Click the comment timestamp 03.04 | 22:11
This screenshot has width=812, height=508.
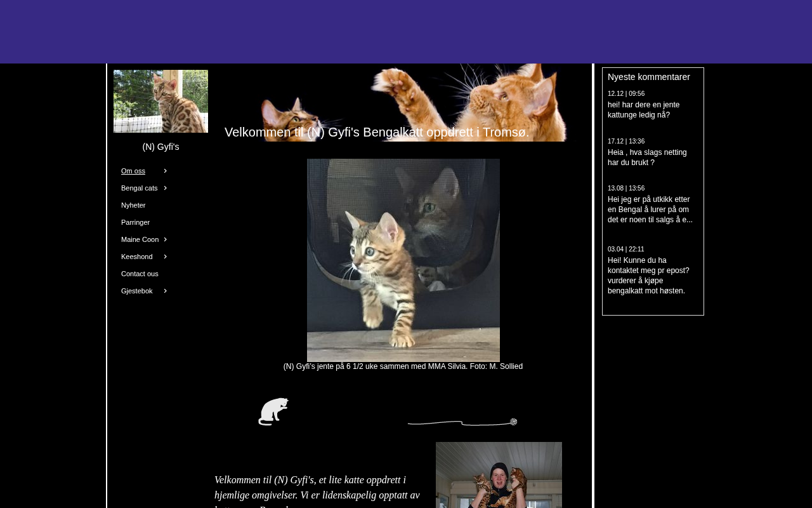click(x=626, y=250)
